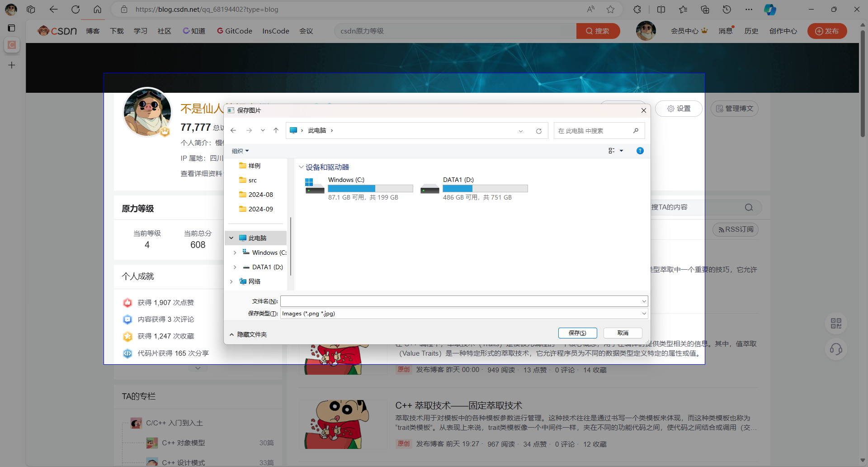Click the user avatar in CSDN header
Screen dimensions: 868x467
[646, 31]
